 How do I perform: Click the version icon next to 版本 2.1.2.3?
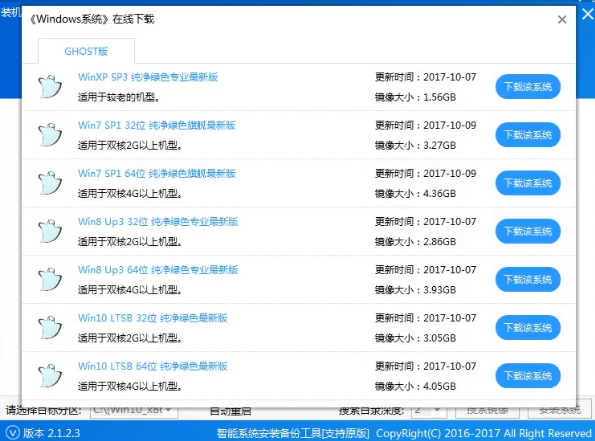pyautogui.click(x=12, y=433)
